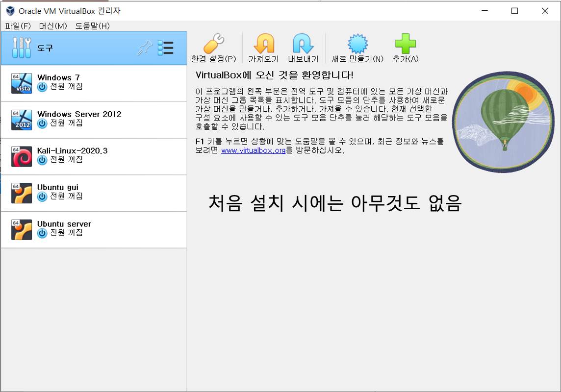
Task: Select the Ubuntu gui machine name
Action: 57,187
